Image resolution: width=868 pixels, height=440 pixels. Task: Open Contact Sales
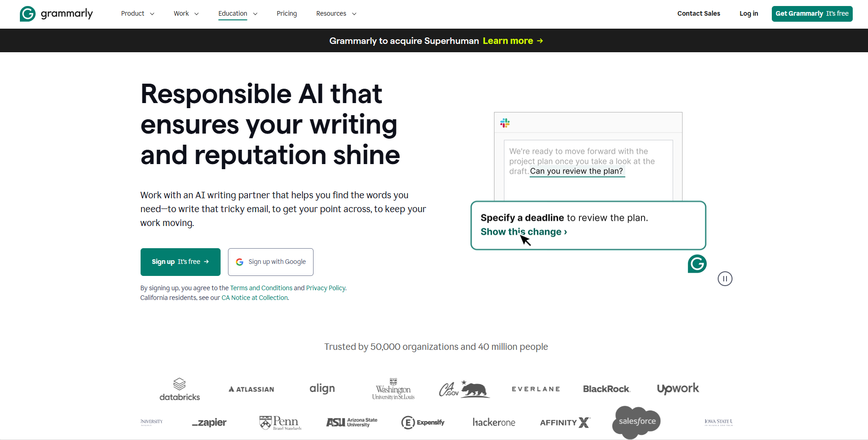(698, 14)
